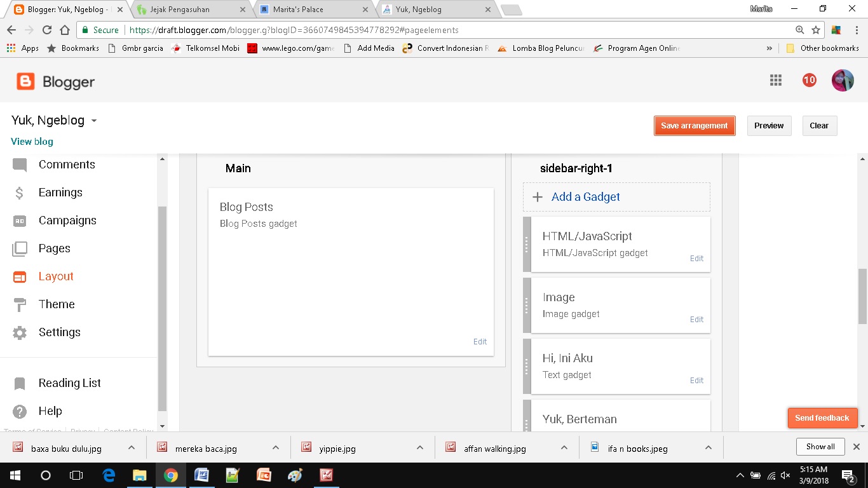868x488 pixels.
Task: Click Edit on the Image gadget
Action: pyautogui.click(x=696, y=320)
